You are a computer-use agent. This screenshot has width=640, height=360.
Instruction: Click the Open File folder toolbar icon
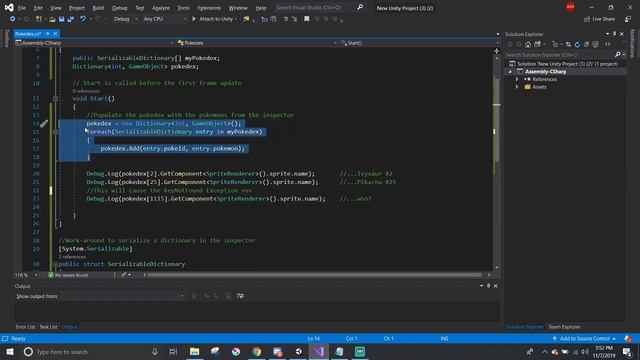(52, 19)
